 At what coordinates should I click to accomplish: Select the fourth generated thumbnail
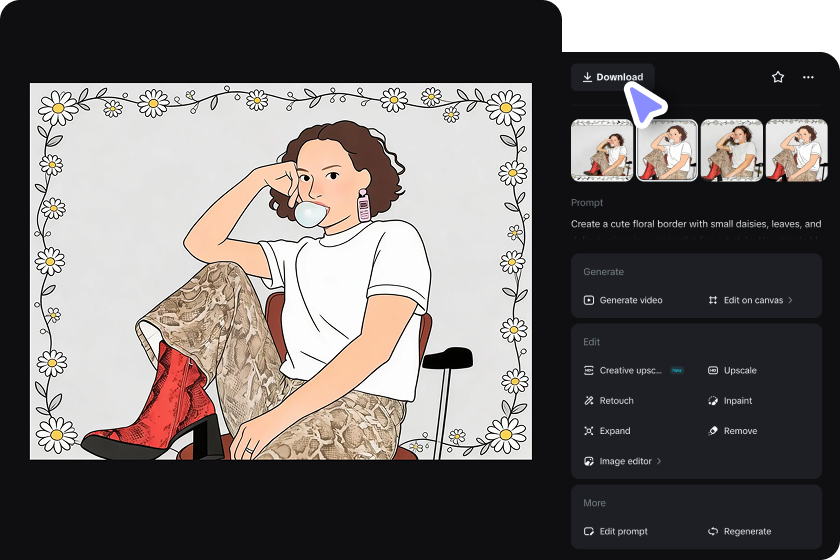click(797, 150)
